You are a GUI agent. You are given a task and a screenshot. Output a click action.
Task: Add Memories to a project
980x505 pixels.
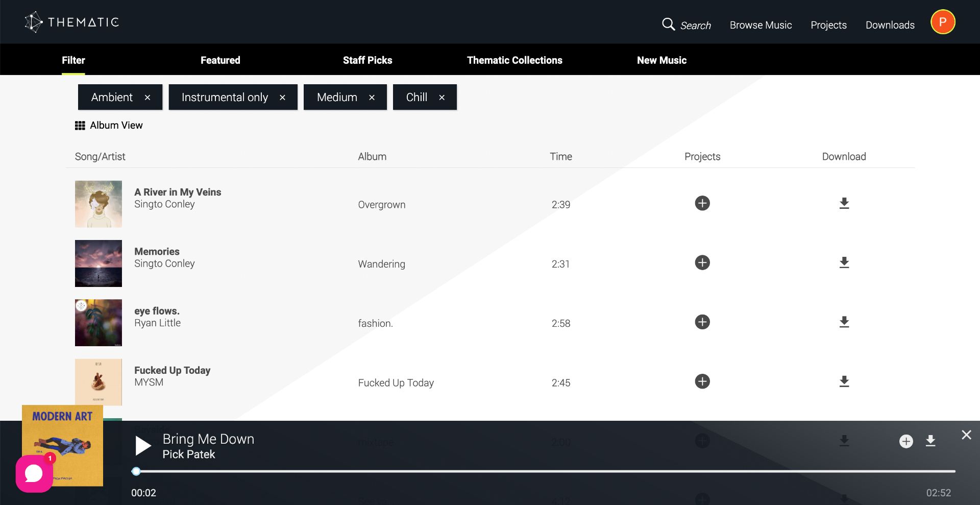tap(702, 262)
